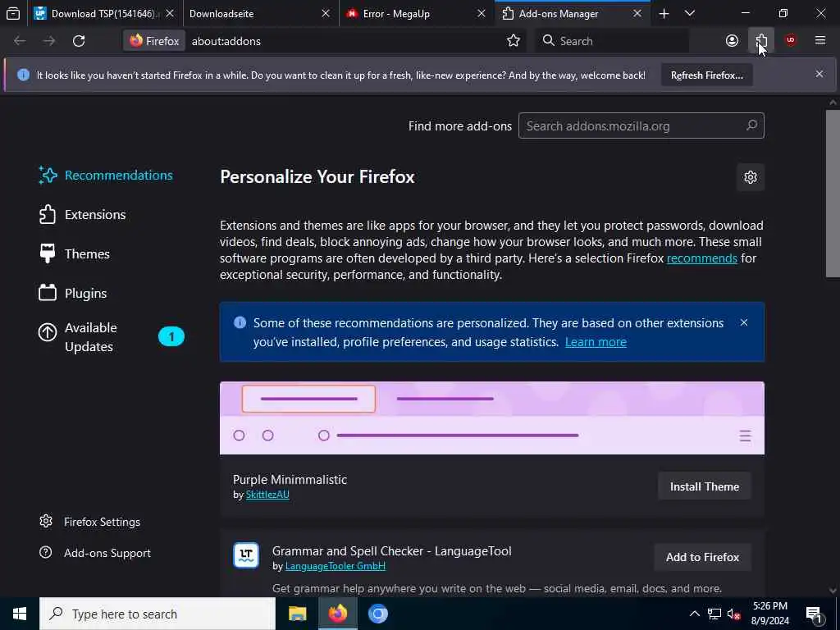Screen dimensions: 840x630
Task: Click the Windows taskbar search box
Action: click(157, 614)
